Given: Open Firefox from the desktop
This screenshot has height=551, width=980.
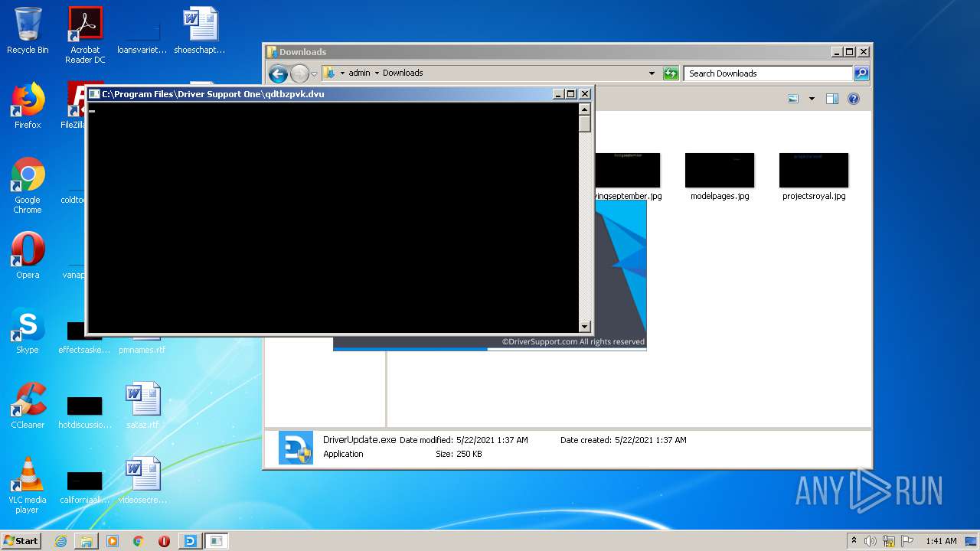Looking at the screenshot, I should coord(28,106).
